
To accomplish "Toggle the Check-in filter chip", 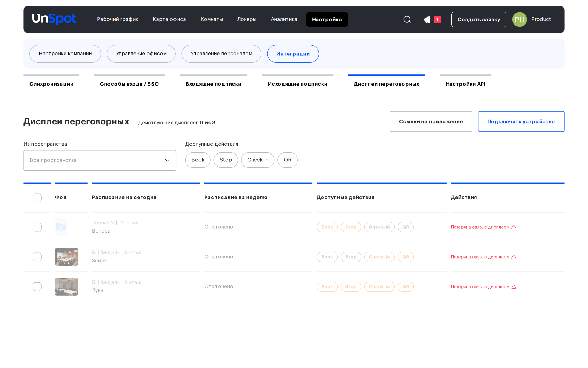I will (x=258, y=160).
